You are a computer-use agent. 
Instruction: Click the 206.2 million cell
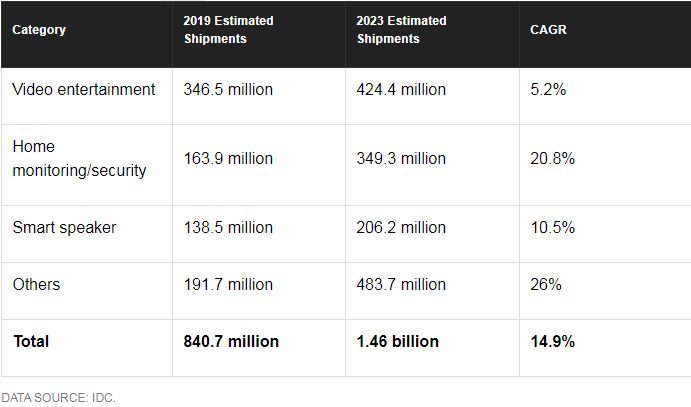click(401, 228)
